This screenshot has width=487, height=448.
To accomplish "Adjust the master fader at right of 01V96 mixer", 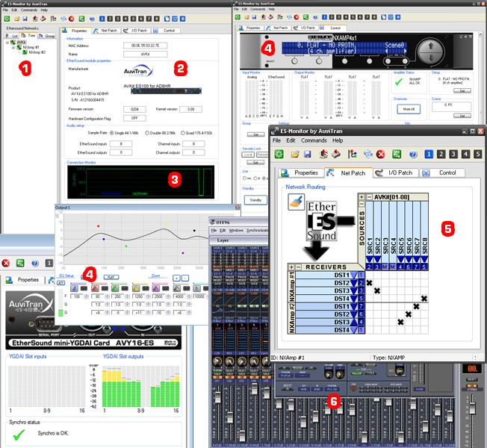I will click(x=472, y=408).
